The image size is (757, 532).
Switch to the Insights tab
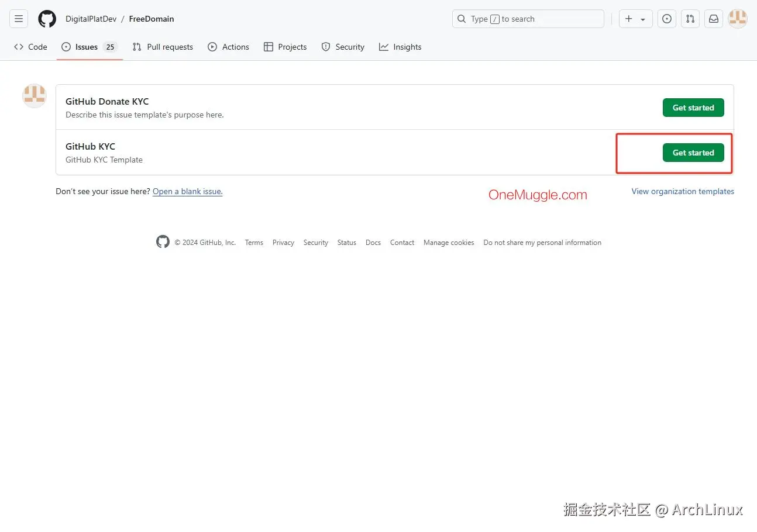coord(400,47)
